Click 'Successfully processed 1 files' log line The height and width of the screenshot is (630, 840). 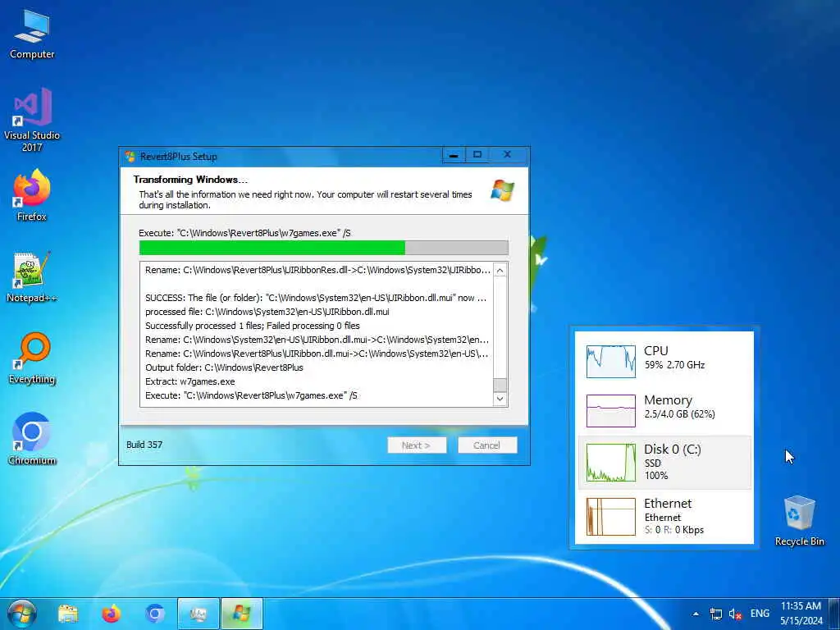(253, 326)
